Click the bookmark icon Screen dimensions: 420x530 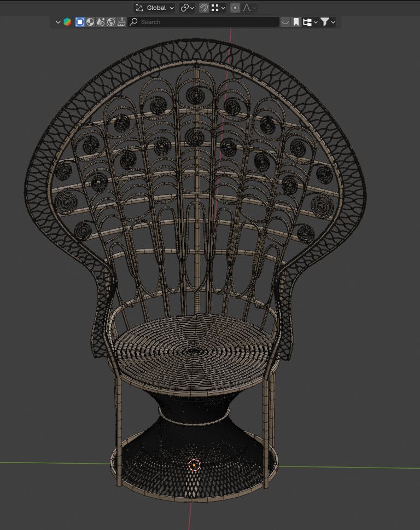[x=296, y=22]
